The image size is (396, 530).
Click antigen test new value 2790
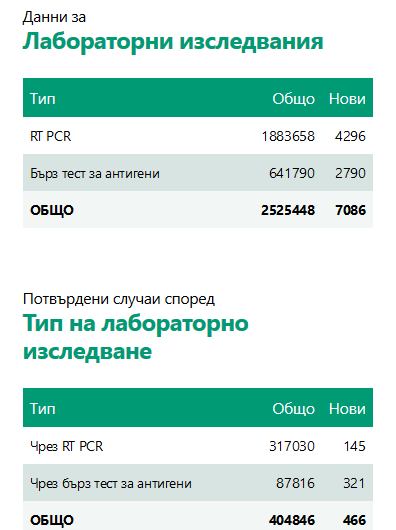[x=350, y=173]
